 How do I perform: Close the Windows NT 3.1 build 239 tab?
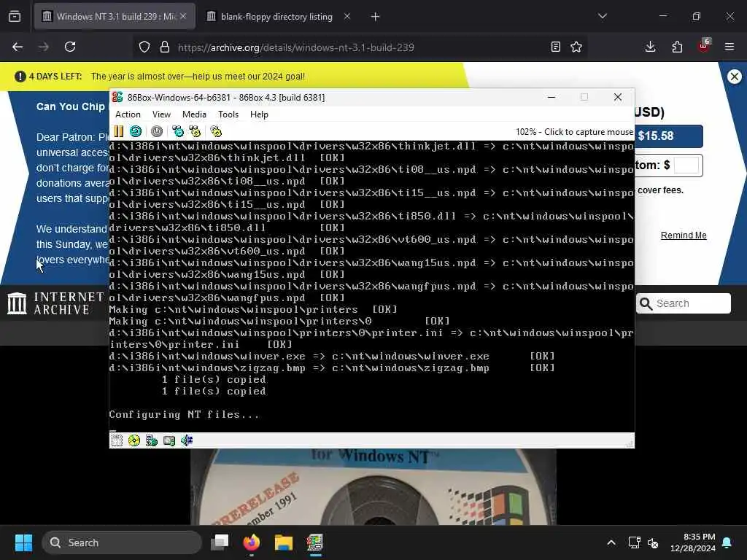(183, 17)
